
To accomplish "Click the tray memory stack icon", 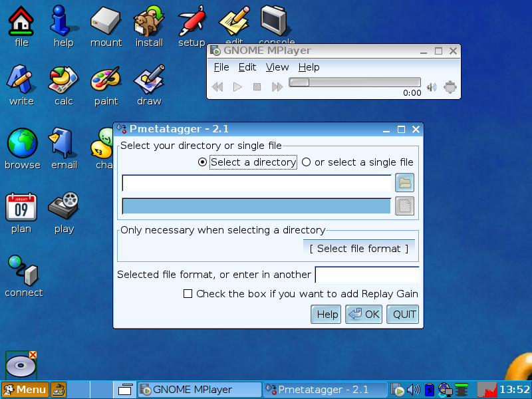I will pos(462,390).
